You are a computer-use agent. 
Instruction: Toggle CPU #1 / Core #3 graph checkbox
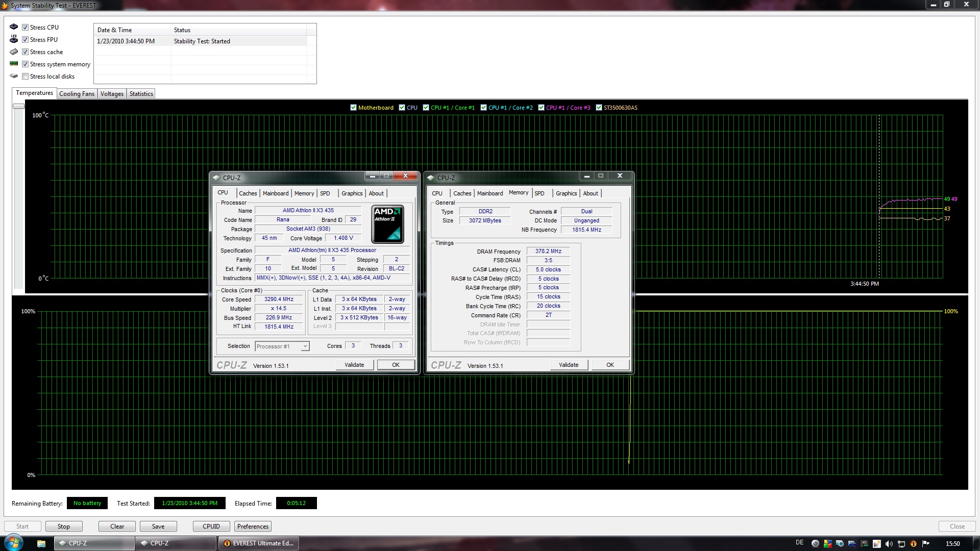click(x=541, y=107)
